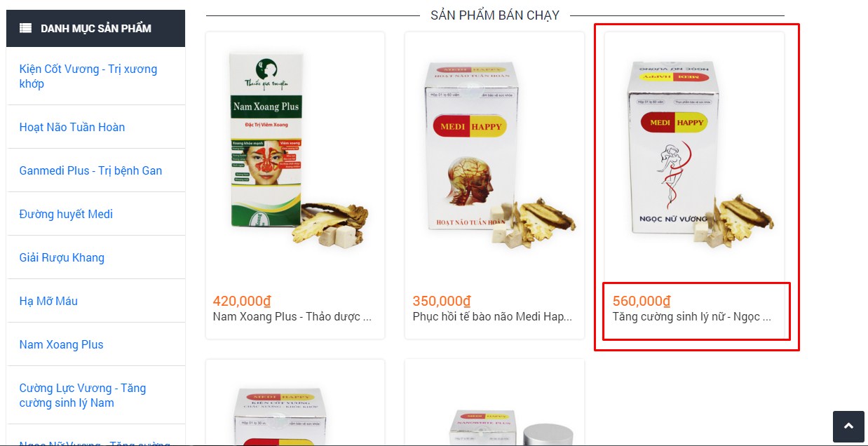Go to Giải Rượu Khang category
The image size is (868, 446).
tap(62, 257)
